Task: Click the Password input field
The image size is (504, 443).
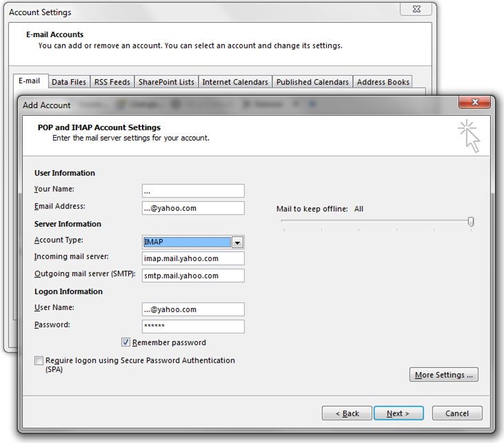Action: pos(193,327)
